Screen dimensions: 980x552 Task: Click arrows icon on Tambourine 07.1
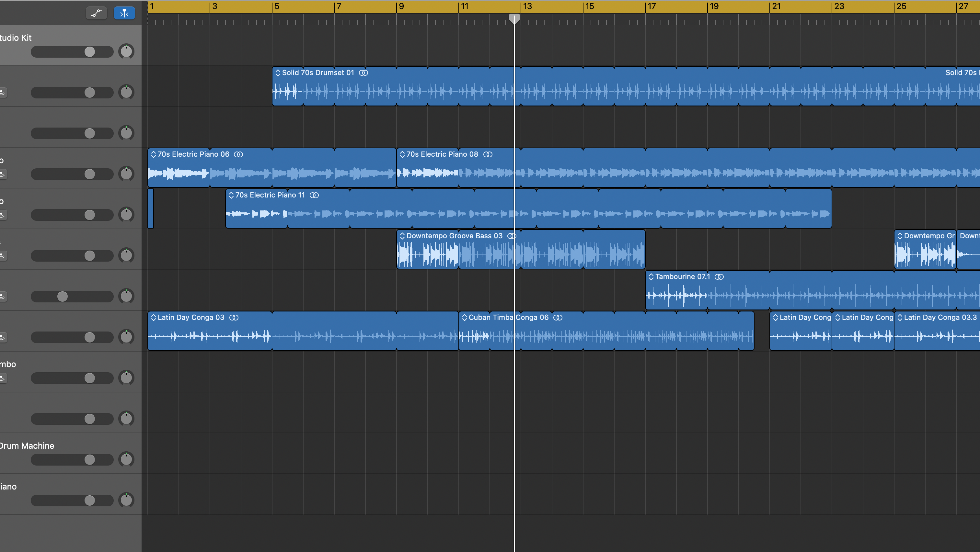(651, 277)
